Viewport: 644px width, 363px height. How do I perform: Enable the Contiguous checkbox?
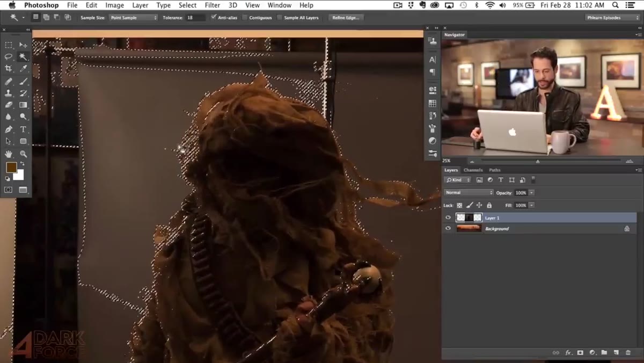coord(245,18)
